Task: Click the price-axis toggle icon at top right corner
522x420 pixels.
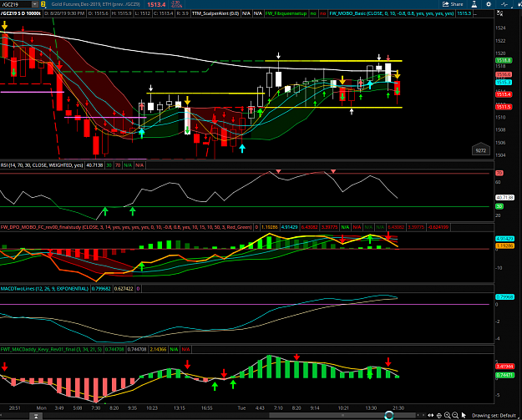Action: click(499, 13)
